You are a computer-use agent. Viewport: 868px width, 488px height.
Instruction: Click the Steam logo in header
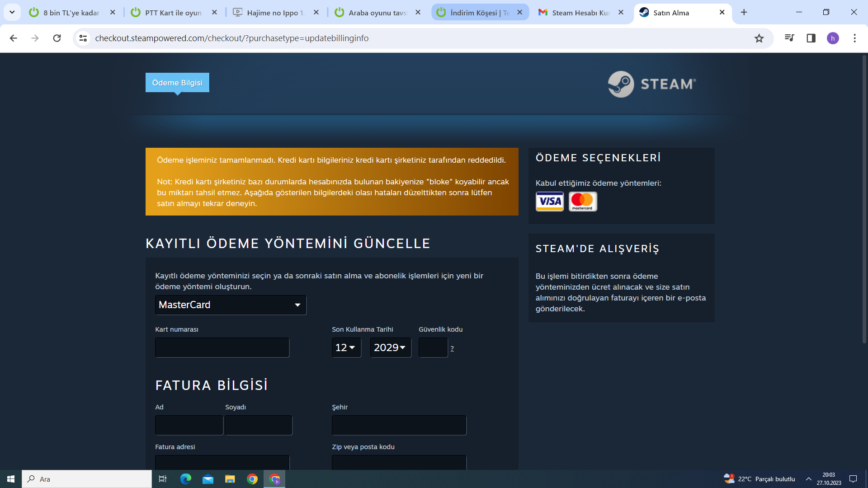651,84
